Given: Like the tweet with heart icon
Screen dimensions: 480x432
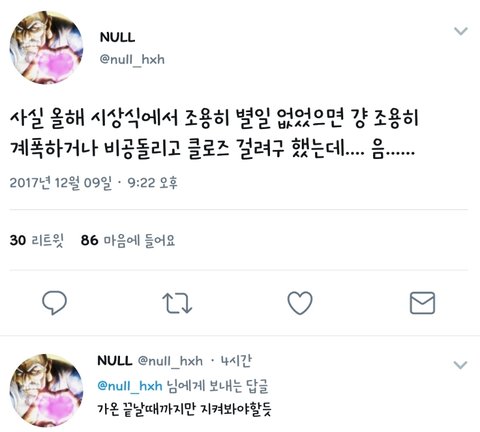Looking at the screenshot, I should pyautogui.click(x=300, y=303).
